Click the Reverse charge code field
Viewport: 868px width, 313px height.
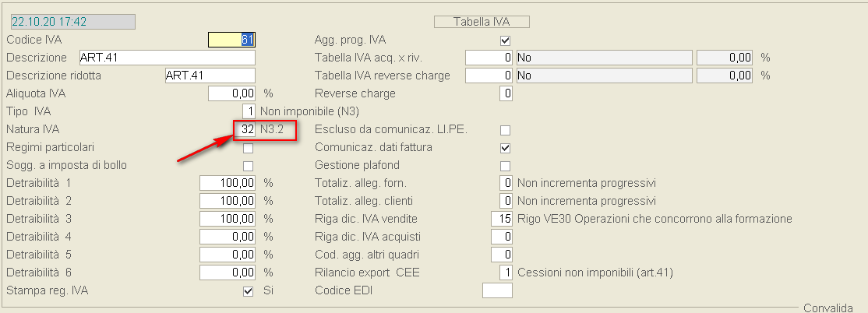[x=505, y=93]
